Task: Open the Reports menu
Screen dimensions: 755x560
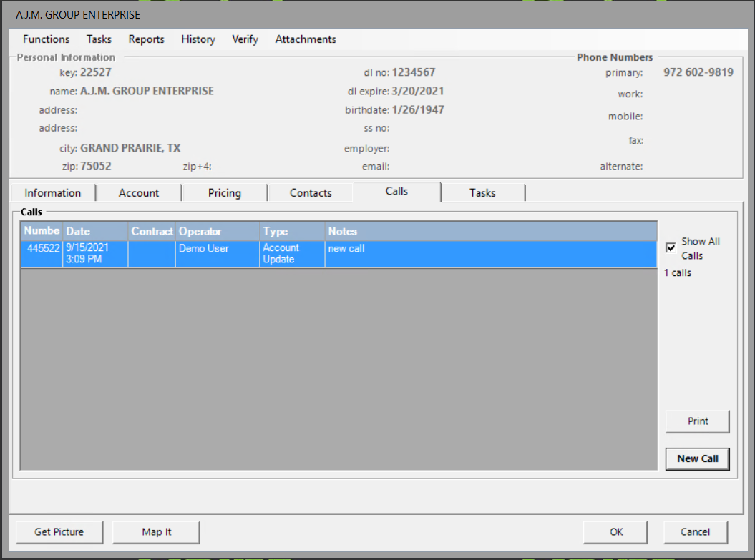Action: click(x=146, y=39)
